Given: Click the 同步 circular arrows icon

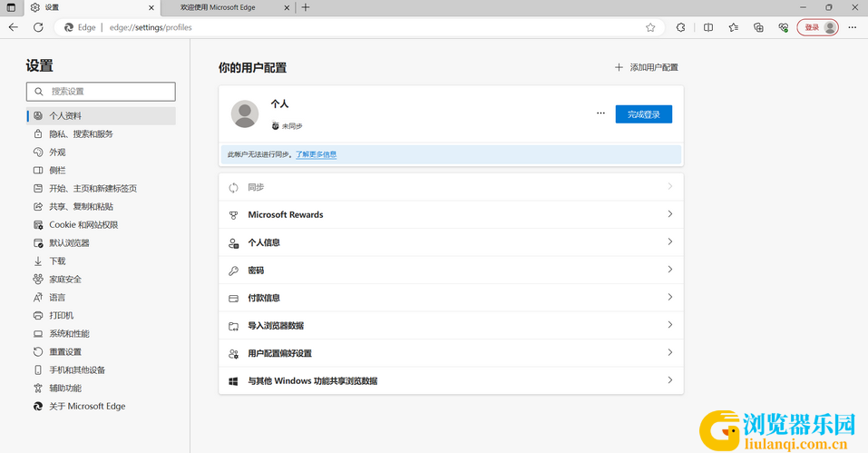Looking at the screenshot, I should [x=234, y=188].
